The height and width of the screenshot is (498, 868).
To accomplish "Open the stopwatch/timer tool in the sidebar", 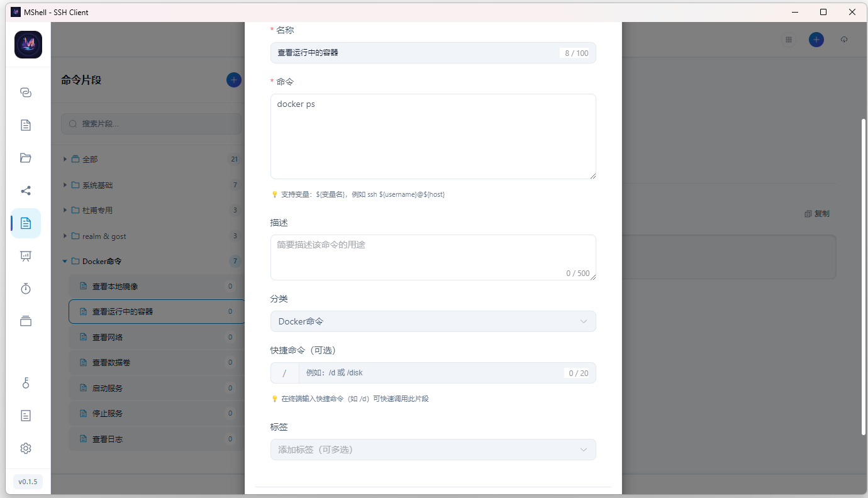I will [x=25, y=289].
